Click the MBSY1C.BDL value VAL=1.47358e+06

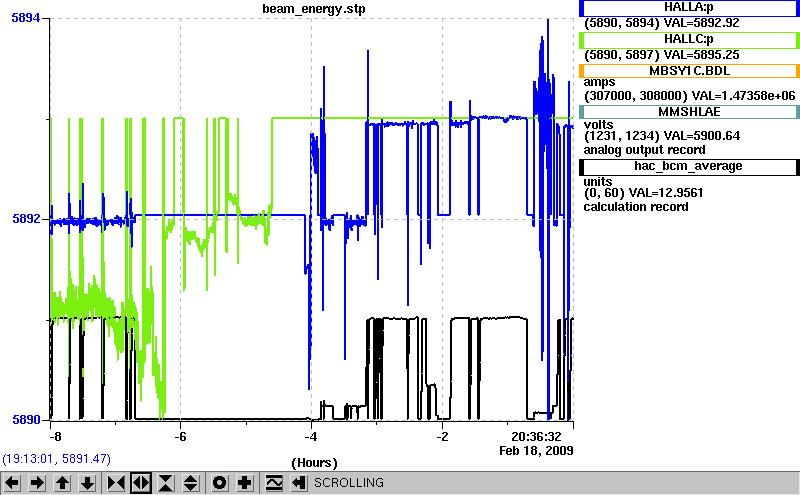click(743, 95)
